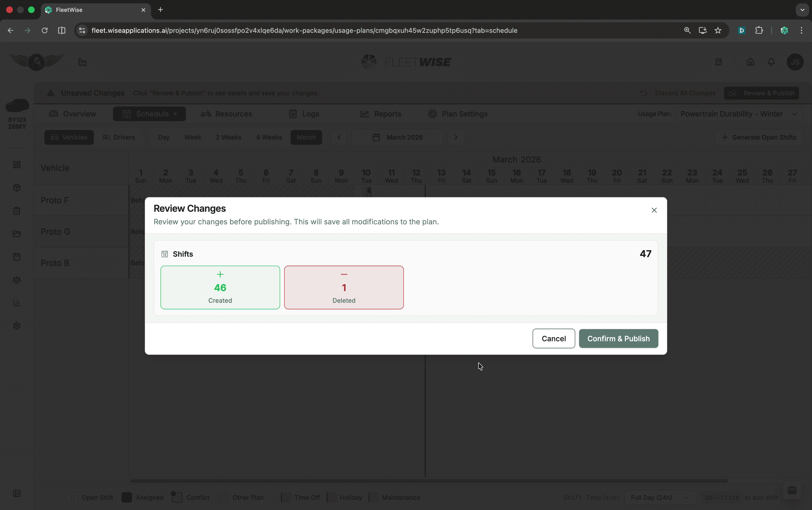Click Generate Open Shifts
Screen dimensions: 812x510
[758, 137]
